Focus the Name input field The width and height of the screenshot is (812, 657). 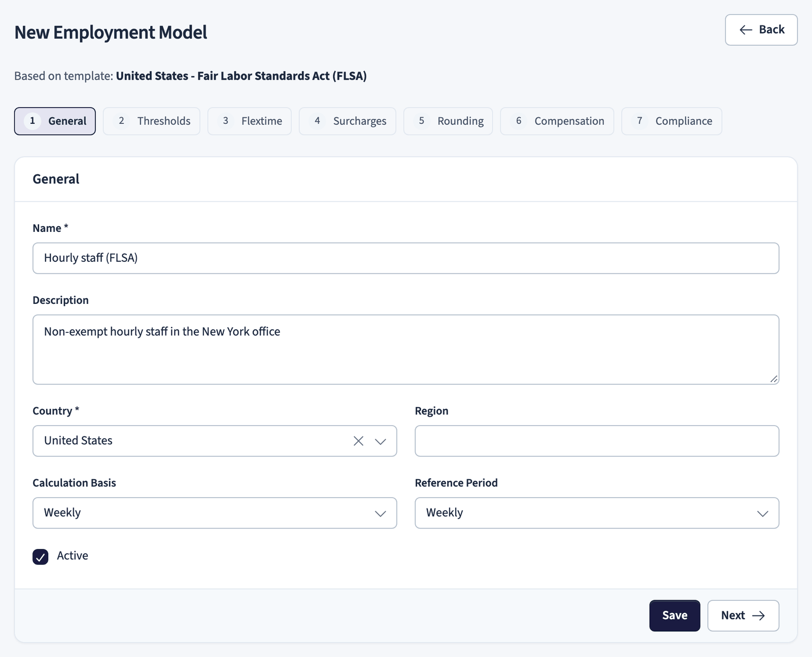[406, 258]
